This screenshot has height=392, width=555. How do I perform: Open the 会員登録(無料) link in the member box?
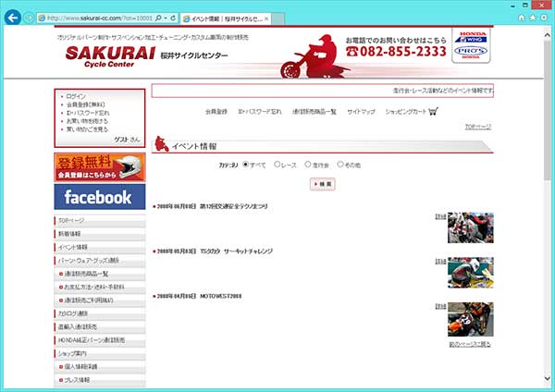click(86, 104)
